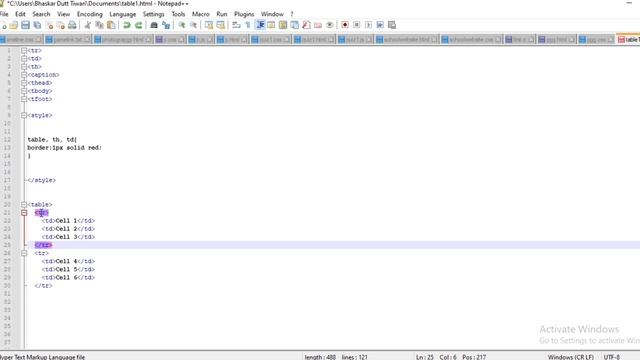Viewport: 640px width, 360px height.
Task: Undo the last edit with green arrow
Action: tap(127, 25)
